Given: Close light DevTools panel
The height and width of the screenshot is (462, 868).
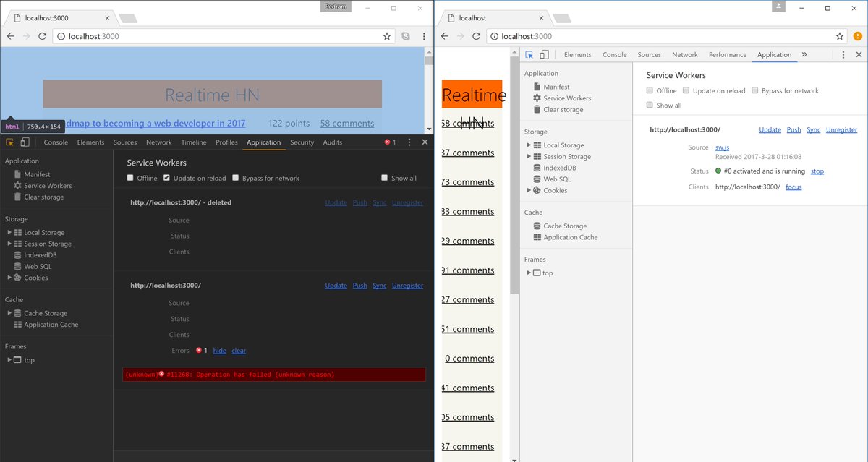Looking at the screenshot, I should [859, 54].
